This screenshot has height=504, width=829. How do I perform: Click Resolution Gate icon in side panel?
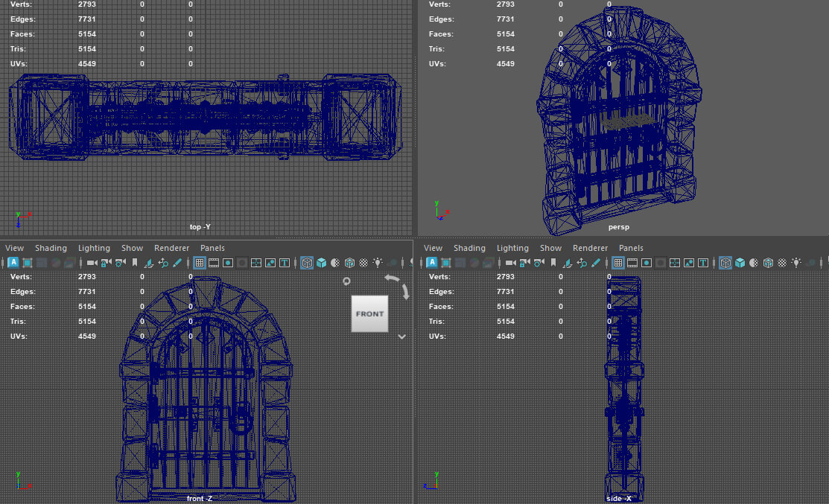tap(647, 263)
